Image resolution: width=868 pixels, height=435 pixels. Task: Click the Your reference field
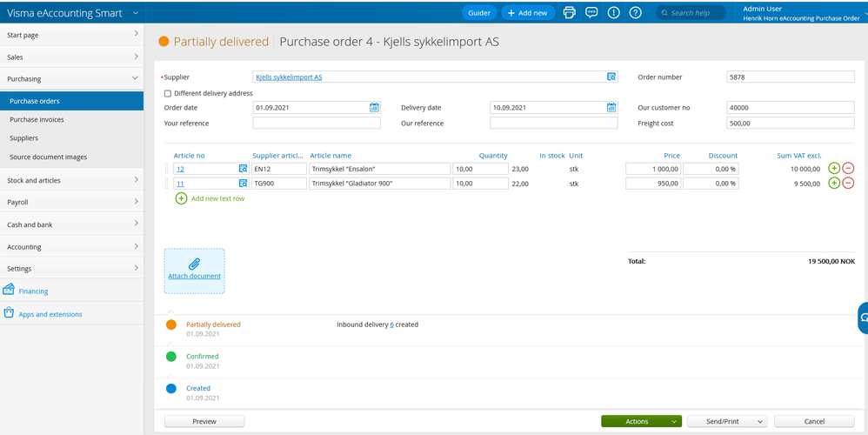pos(317,123)
